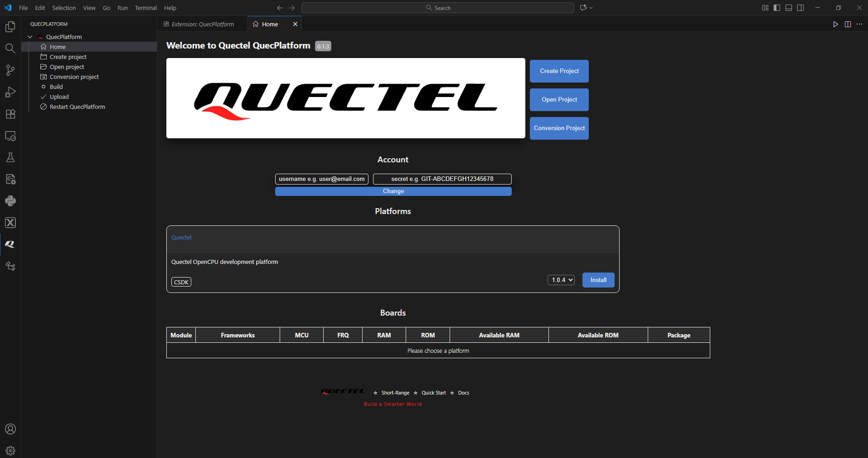The height and width of the screenshot is (458, 868).
Task: Open the Manage gear icon
Action: (x=10, y=451)
